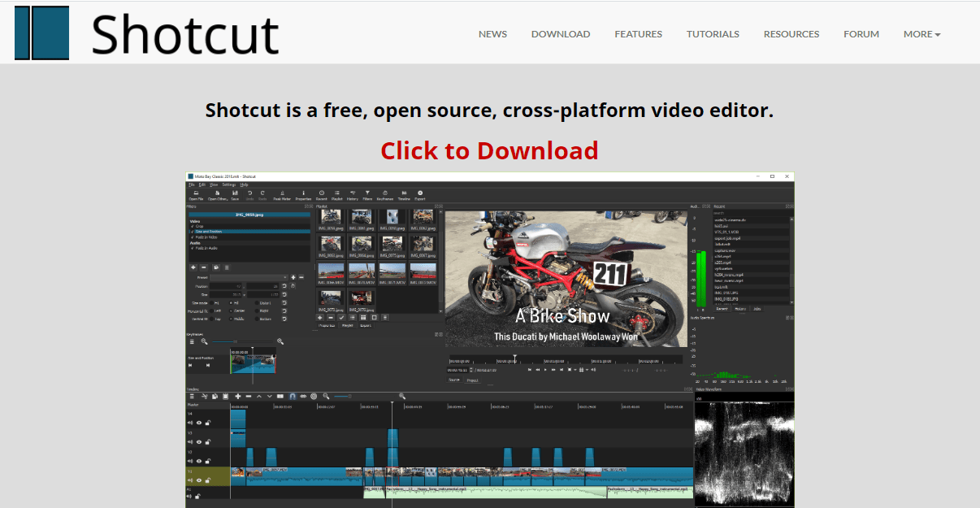This screenshot has width=980, height=508.
Task: Open the RESOURCES page
Action: point(791,34)
